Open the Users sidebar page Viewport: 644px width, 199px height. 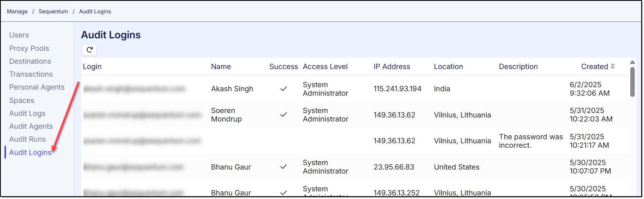[19, 35]
